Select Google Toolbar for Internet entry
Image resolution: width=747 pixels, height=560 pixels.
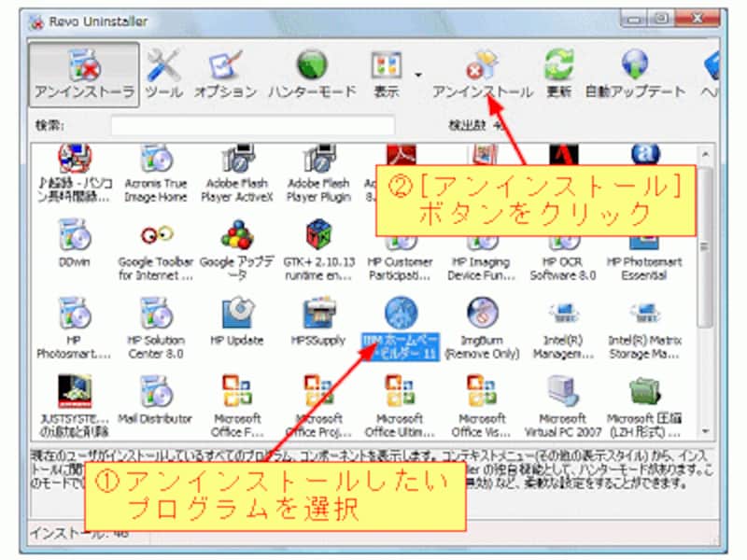pyautogui.click(x=156, y=250)
